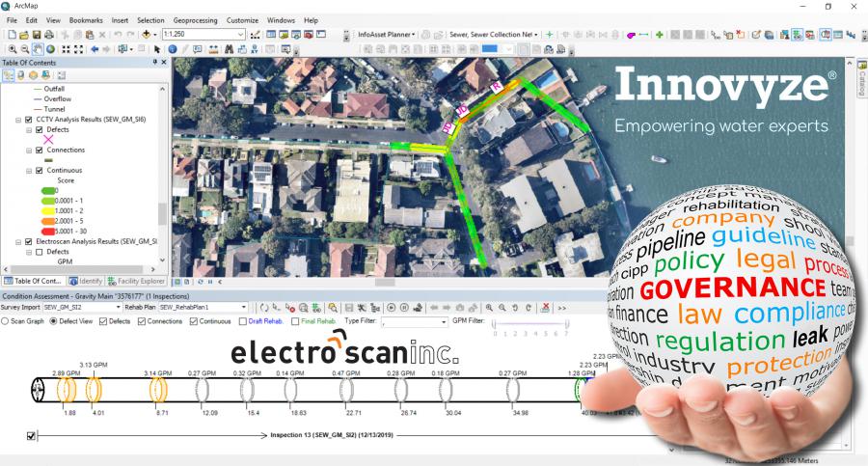Enable the Final Rehab checkbox

click(x=295, y=321)
